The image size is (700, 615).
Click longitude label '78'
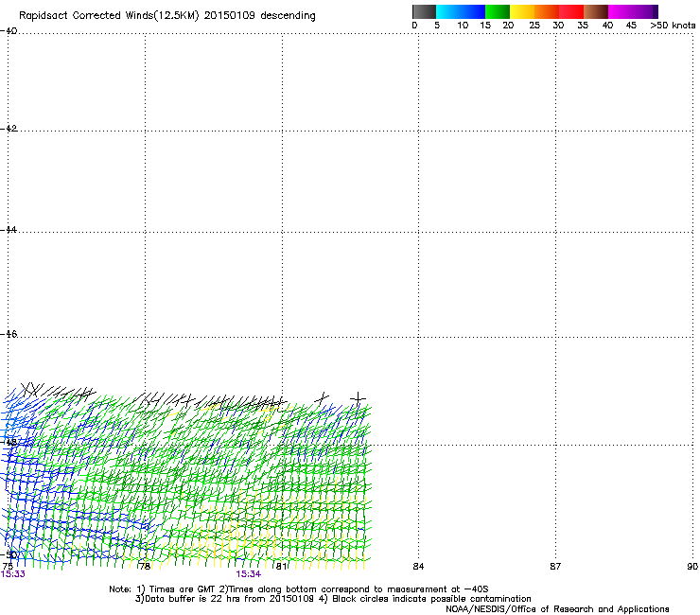tap(144, 567)
